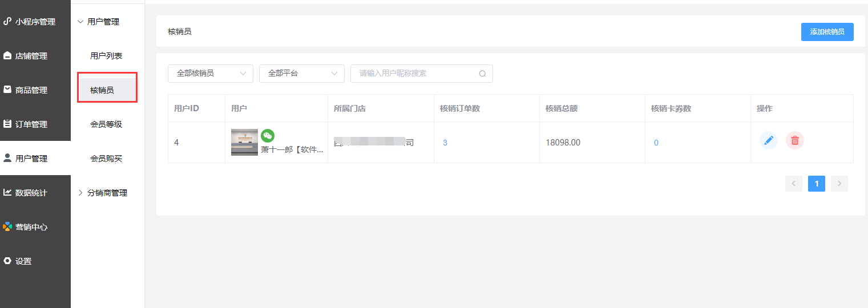The image size is (868, 308).
Task: Select 会员等级 in the submenu
Action: click(106, 124)
